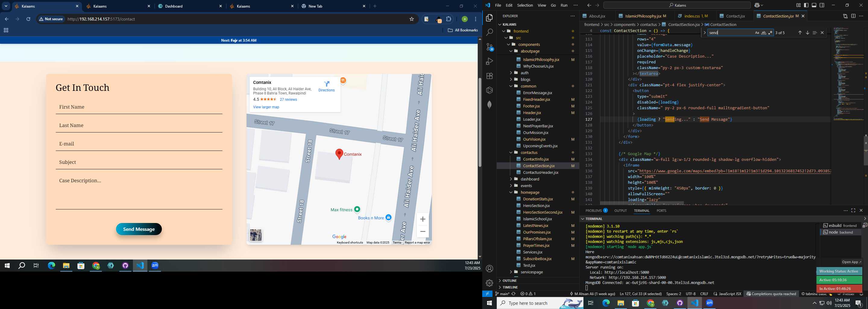The image size is (868, 309).
Task: Select the esbuild frontend terminal
Action: coord(840,225)
